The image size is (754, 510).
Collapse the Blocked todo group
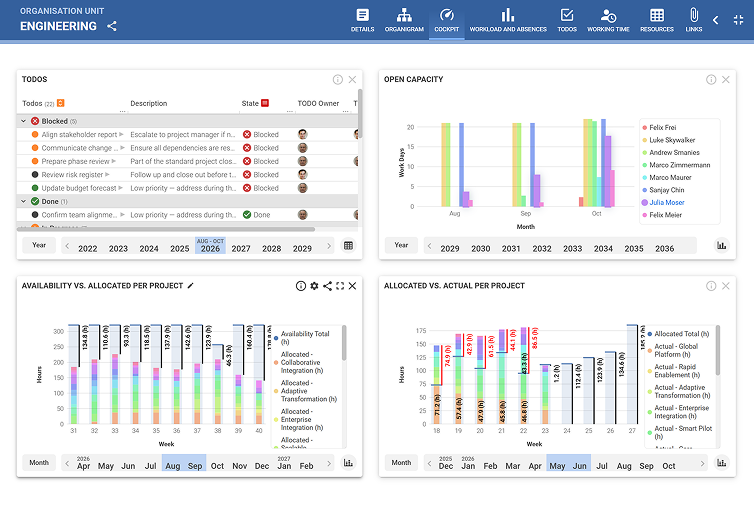pos(23,121)
